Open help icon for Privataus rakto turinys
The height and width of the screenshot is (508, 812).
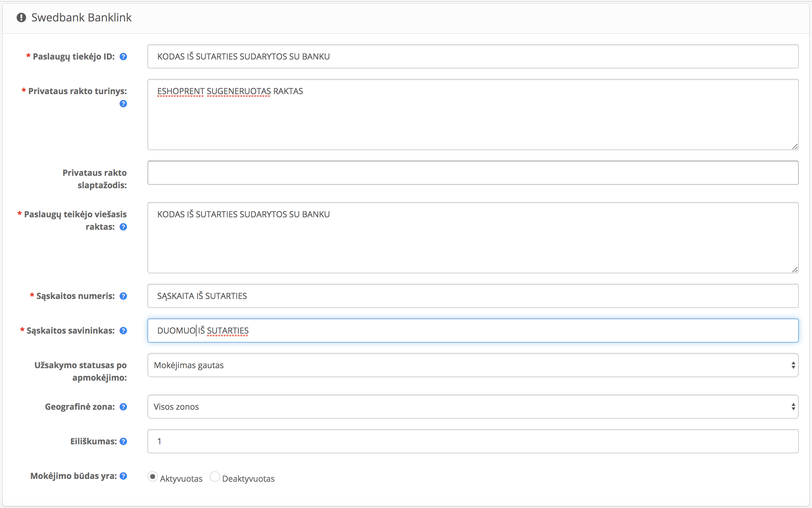(123, 103)
